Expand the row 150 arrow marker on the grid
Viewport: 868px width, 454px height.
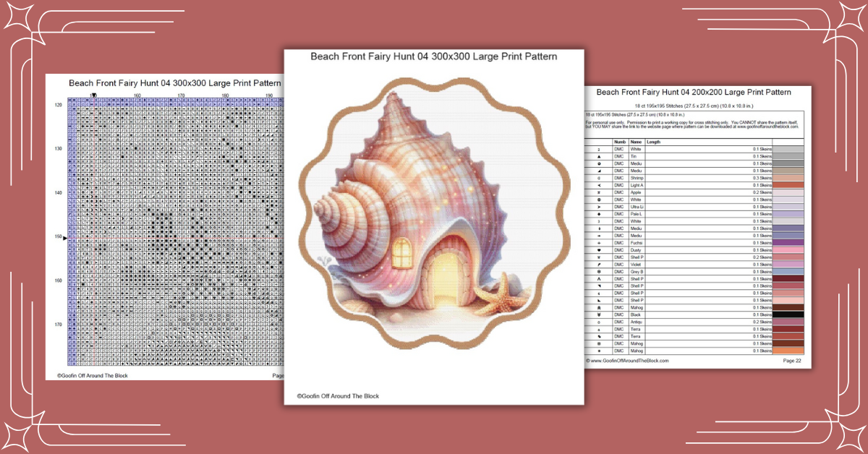click(64, 236)
